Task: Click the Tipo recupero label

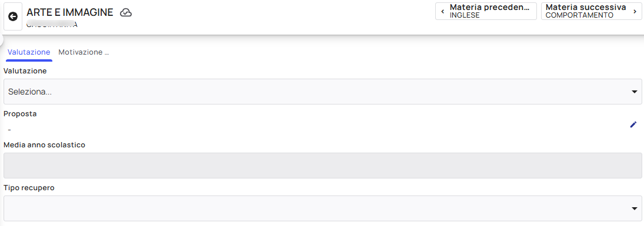Action: click(x=29, y=188)
